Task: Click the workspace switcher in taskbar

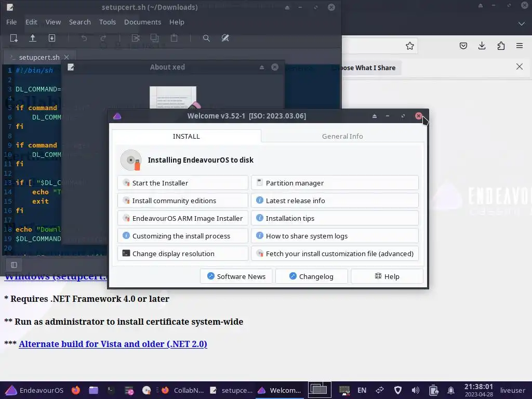Action: 320,390
